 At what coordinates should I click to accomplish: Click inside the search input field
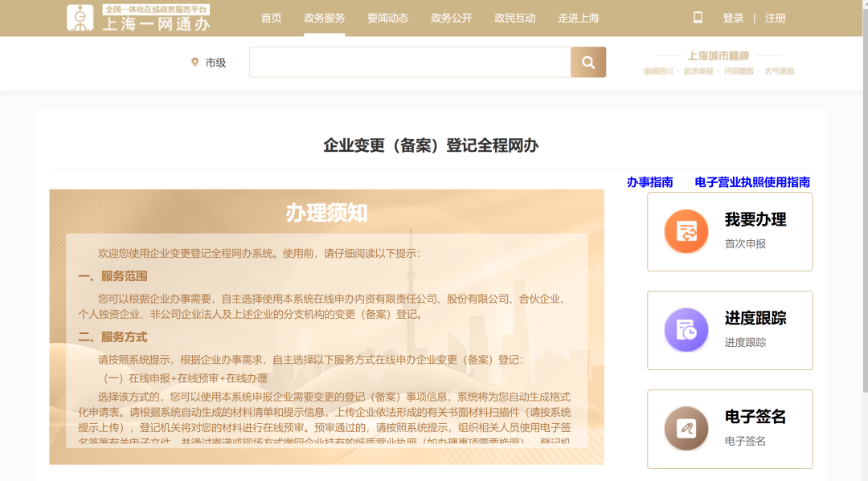point(410,63)
